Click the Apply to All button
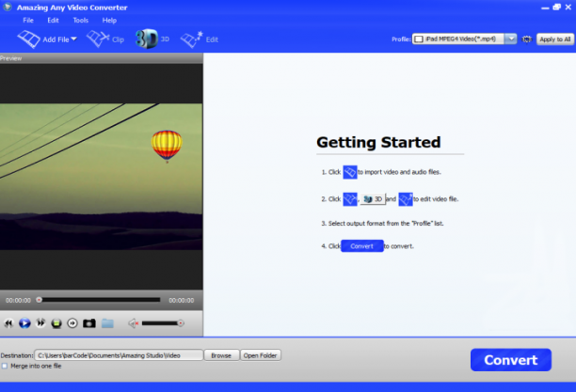The image size is (576, 392). coord(555,39)
